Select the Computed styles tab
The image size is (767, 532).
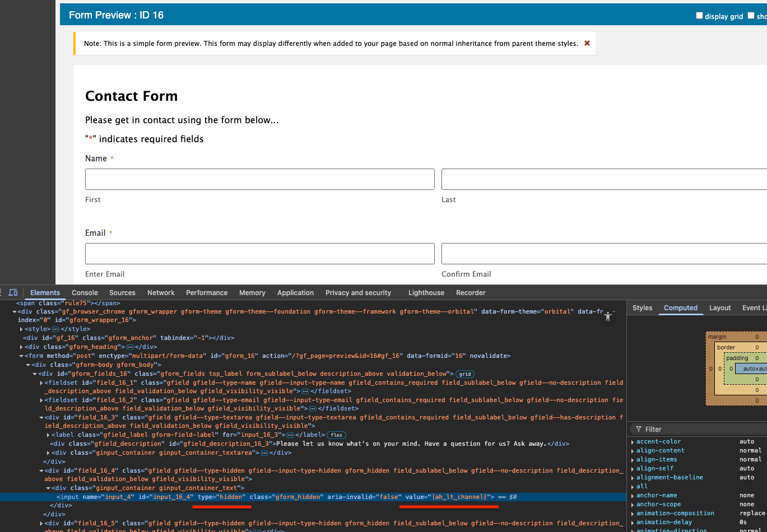(681, 307)
